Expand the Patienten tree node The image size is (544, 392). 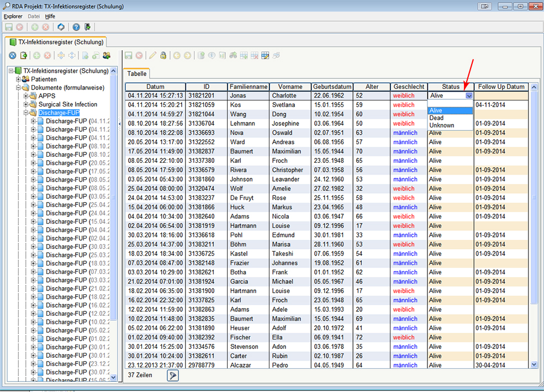coord(18,80)
